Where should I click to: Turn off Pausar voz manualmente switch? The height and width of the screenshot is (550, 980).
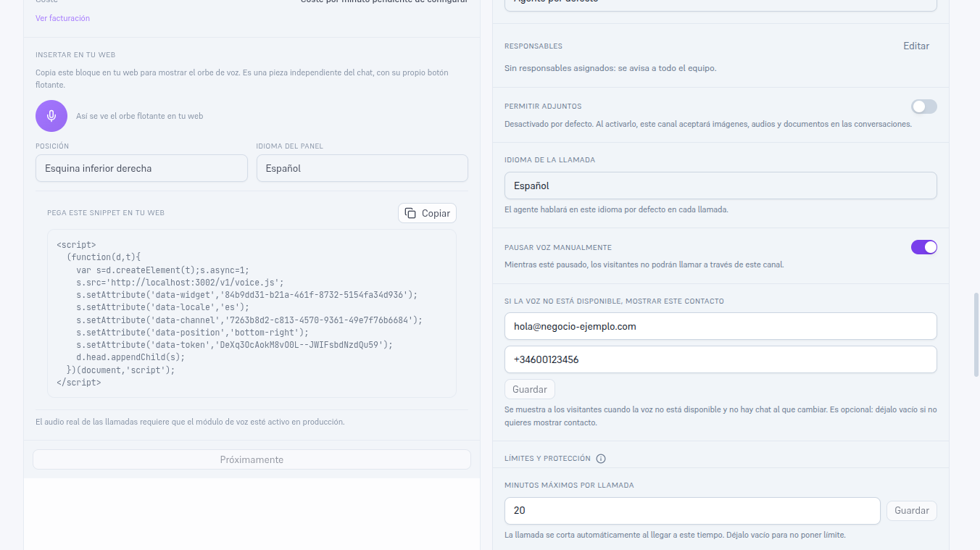click(x=924, y=247)
